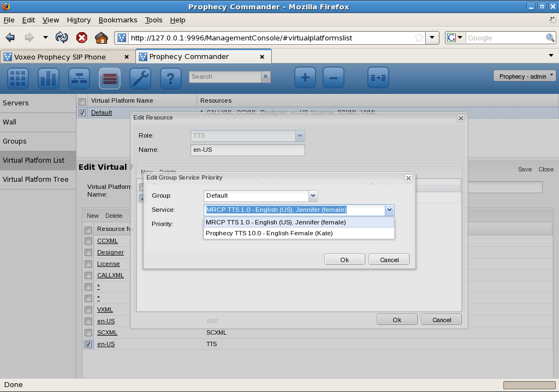This screenshot has width=559, height=392.
Task: Open the Bookmarks menu
Action: 118,20
